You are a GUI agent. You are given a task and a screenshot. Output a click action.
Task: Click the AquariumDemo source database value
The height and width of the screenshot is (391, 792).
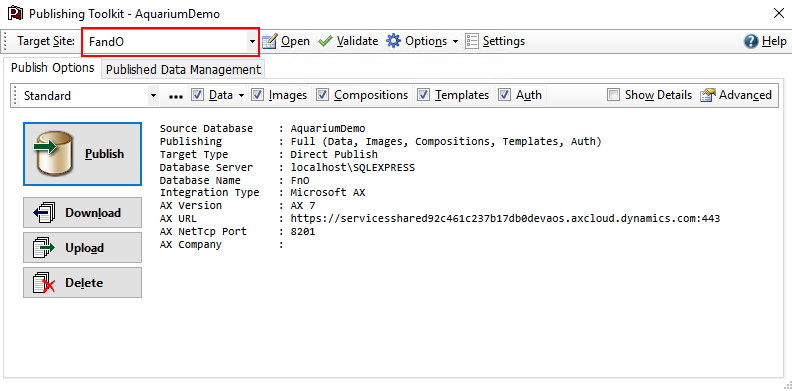(328, 128)
